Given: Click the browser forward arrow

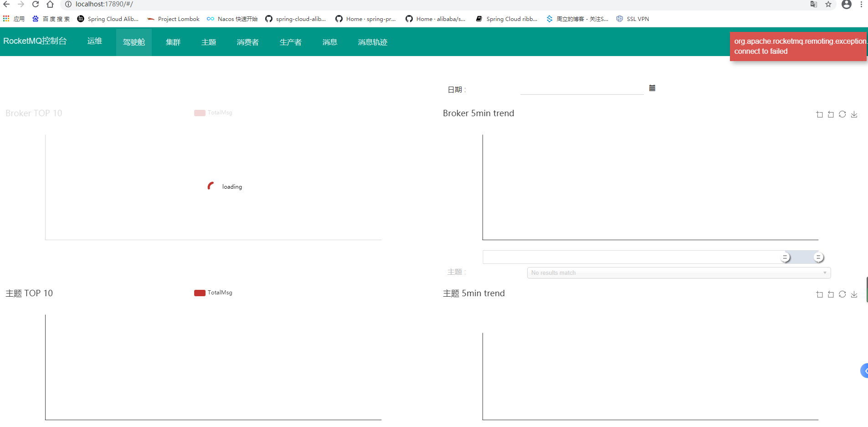Looking at the screenshot, I should pos(21,4).
